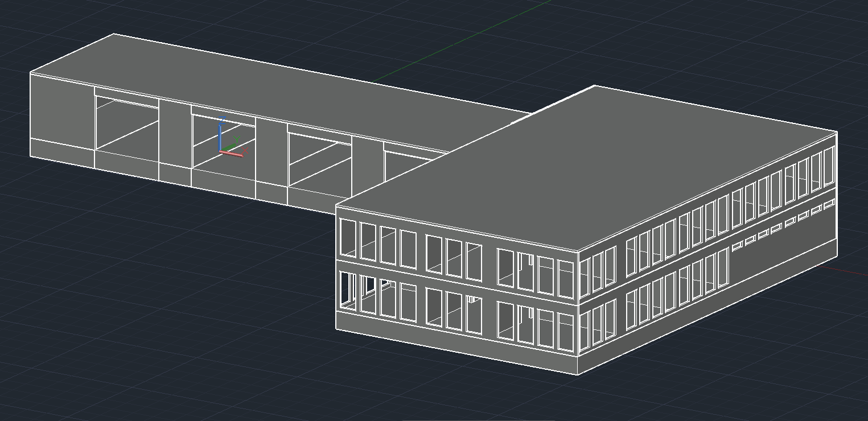The image size is (868, 421).
Task: Click the red dashed X-axis line at the right edge
Action: click(x=851, y=271)
